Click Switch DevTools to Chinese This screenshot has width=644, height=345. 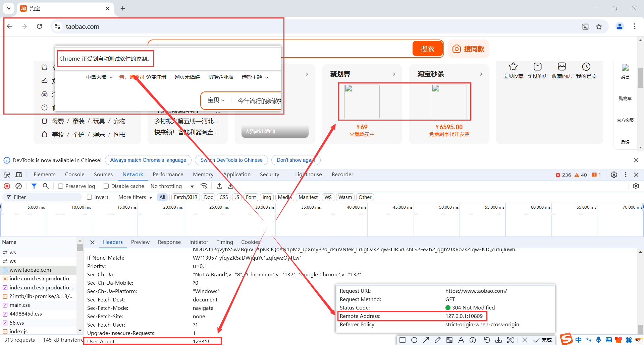[231, 160]
